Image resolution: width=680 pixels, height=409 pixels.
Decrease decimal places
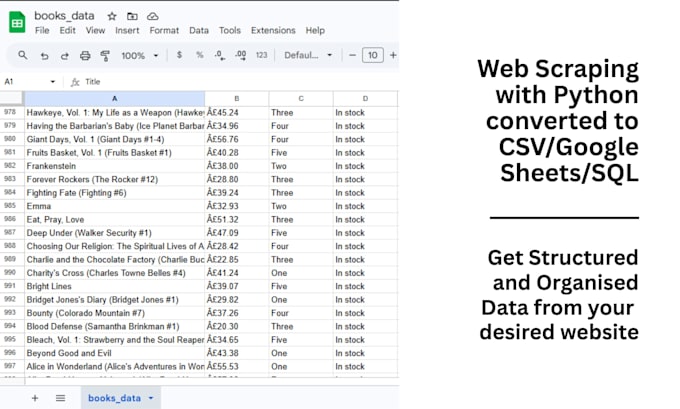219,56
